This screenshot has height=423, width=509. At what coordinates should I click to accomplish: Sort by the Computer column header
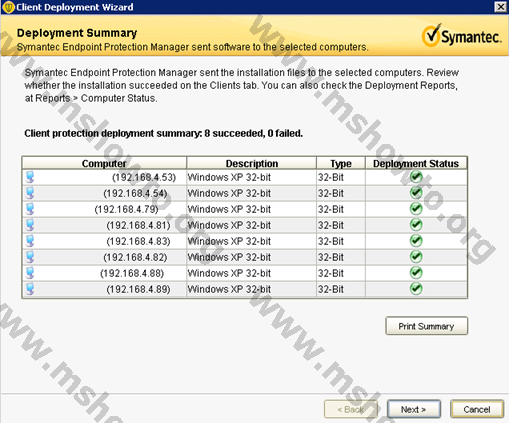click(104, 163)
